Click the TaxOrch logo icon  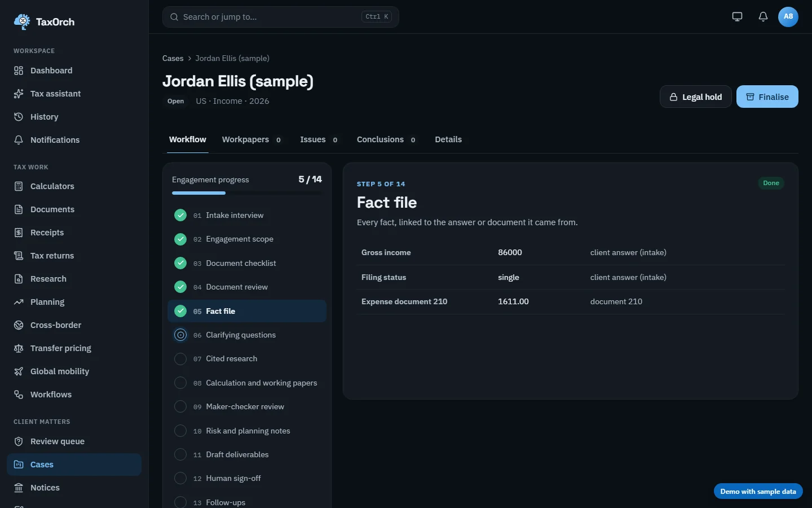pos(22,21)
